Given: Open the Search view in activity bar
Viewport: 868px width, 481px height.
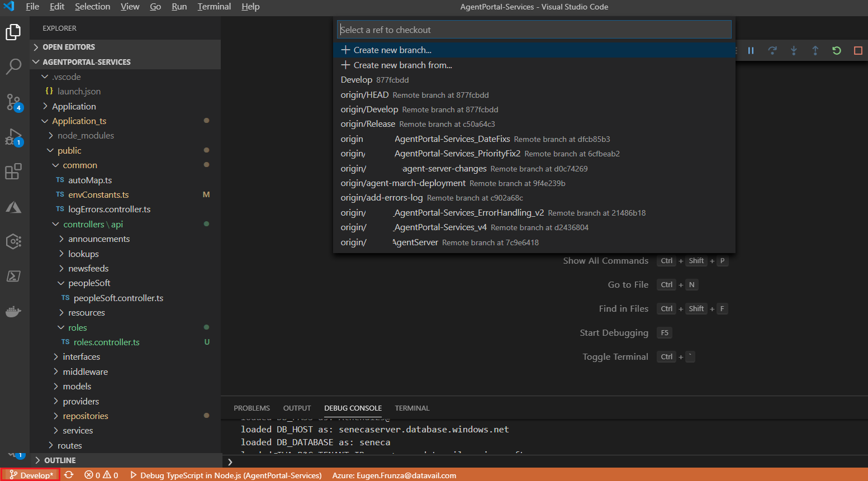Looking at the screenshot, I should (13, 66).
